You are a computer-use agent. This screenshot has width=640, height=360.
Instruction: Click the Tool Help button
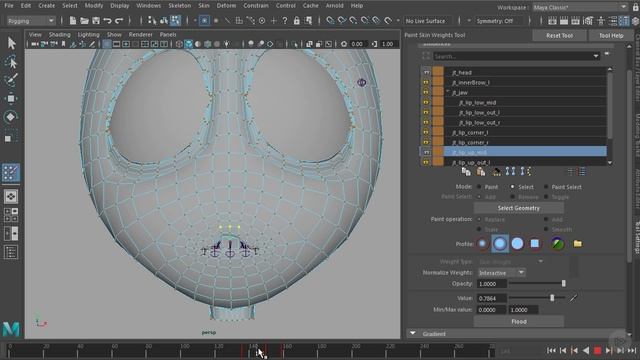(x=611, y=36)
